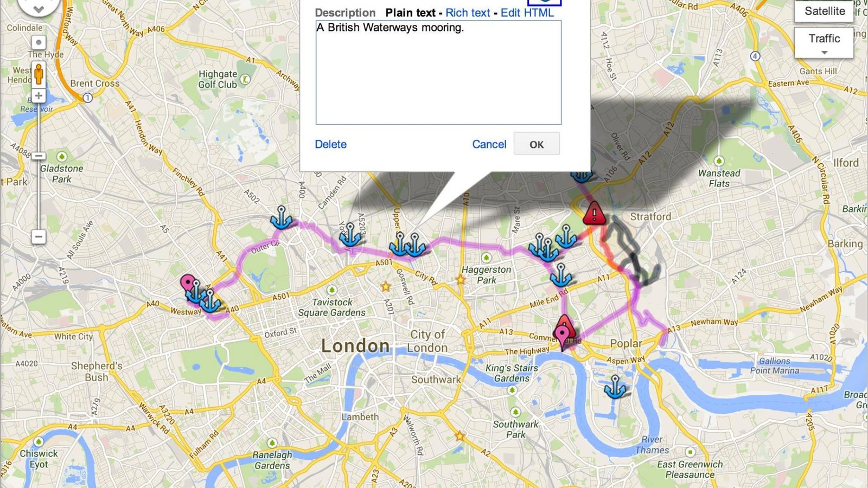
Task: Click the Cancel link
Action: (489, 144)
